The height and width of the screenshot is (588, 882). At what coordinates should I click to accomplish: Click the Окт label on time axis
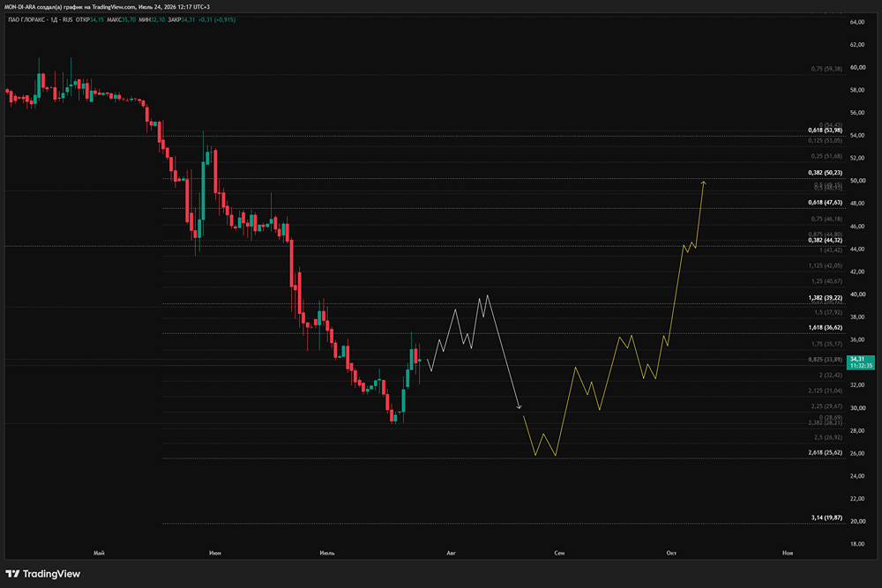click(x=671, y=553)
